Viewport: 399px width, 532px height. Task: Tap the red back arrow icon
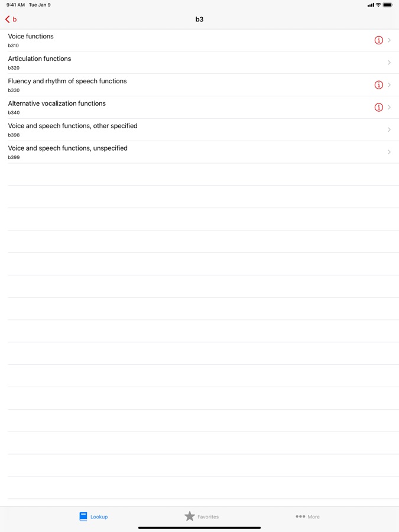(x=8, y=20)
